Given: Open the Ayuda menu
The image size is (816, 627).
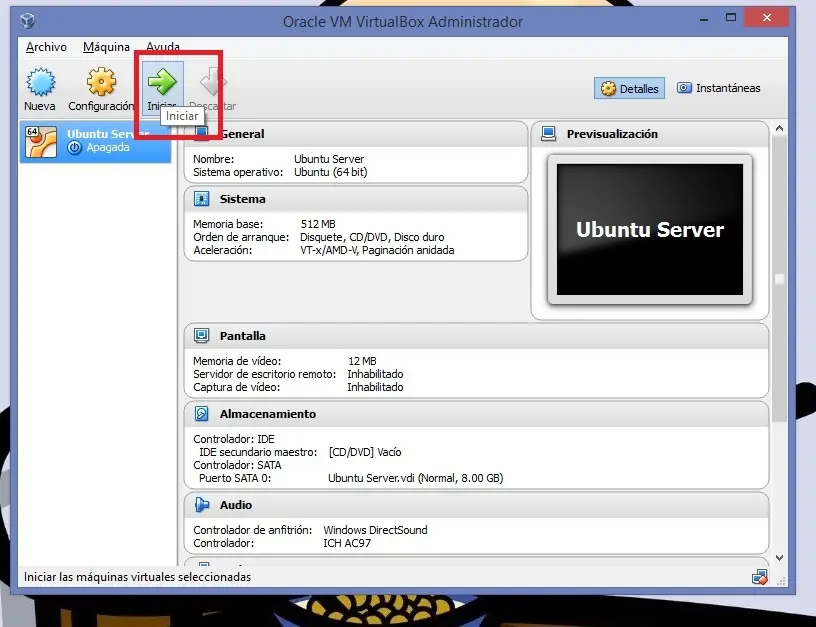Looking at the screenshot, I should click(163, 47).
